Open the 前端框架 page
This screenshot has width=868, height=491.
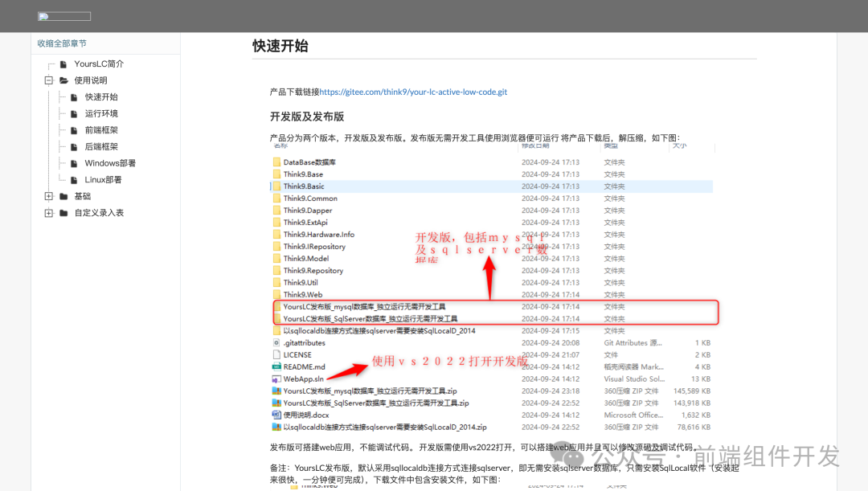101,130
